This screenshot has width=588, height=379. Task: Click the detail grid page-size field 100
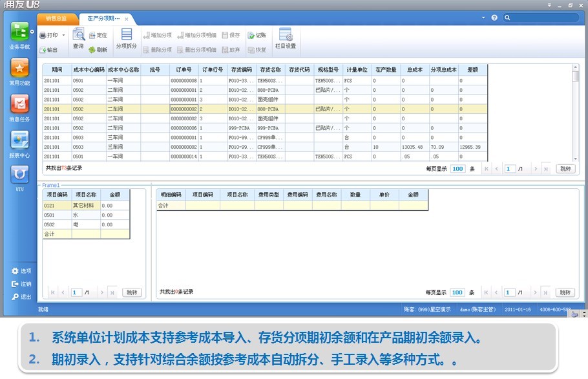[x=457, y=292]
